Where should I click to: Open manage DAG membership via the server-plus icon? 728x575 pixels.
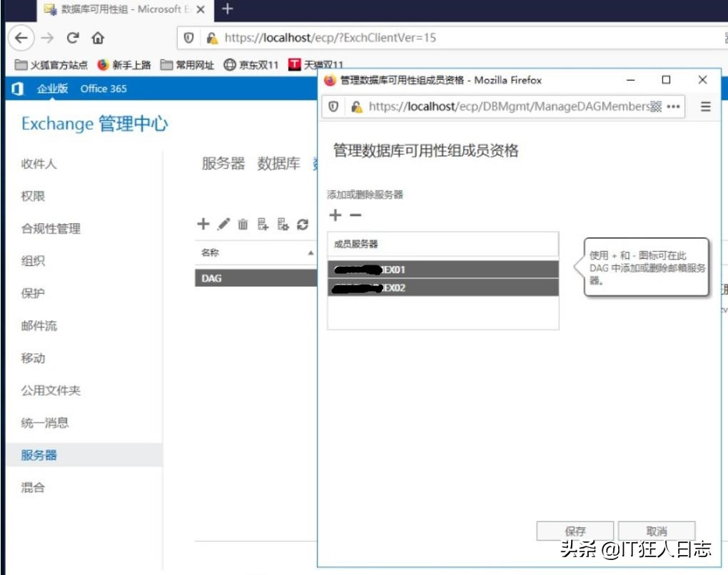coord(263,225)
